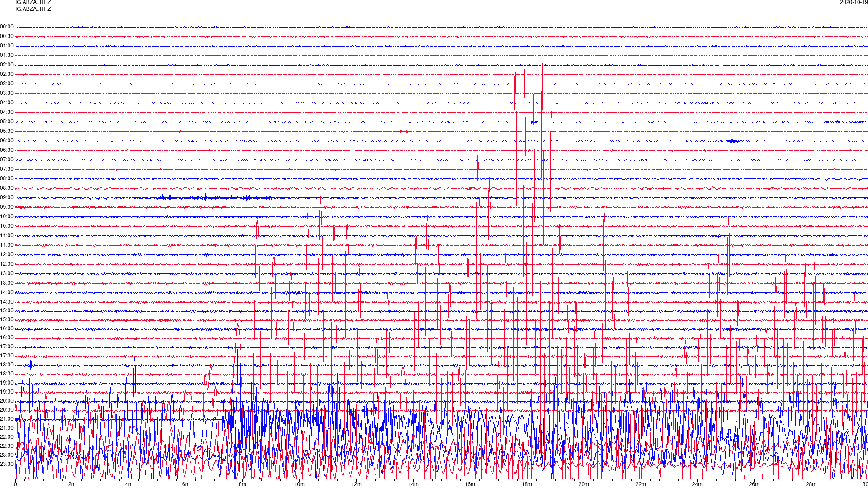Click the upper IG.ABZA..HHZ station label

33,3
